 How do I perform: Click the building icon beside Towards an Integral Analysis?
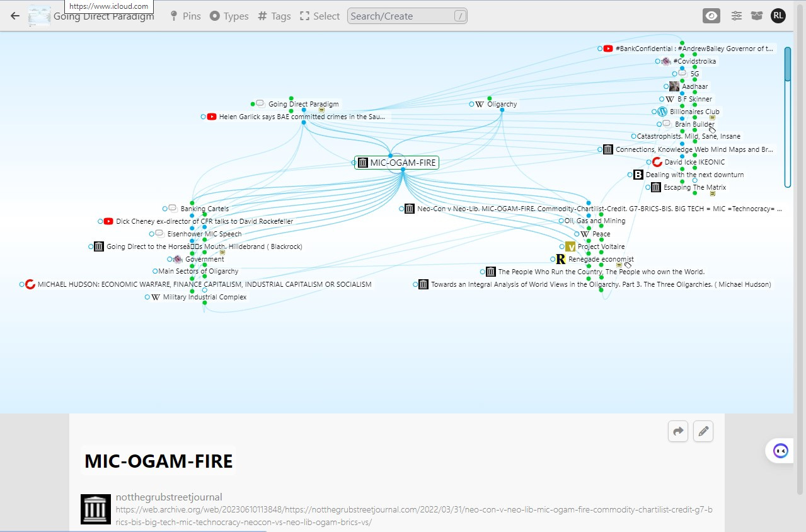[x=423, y=284]
